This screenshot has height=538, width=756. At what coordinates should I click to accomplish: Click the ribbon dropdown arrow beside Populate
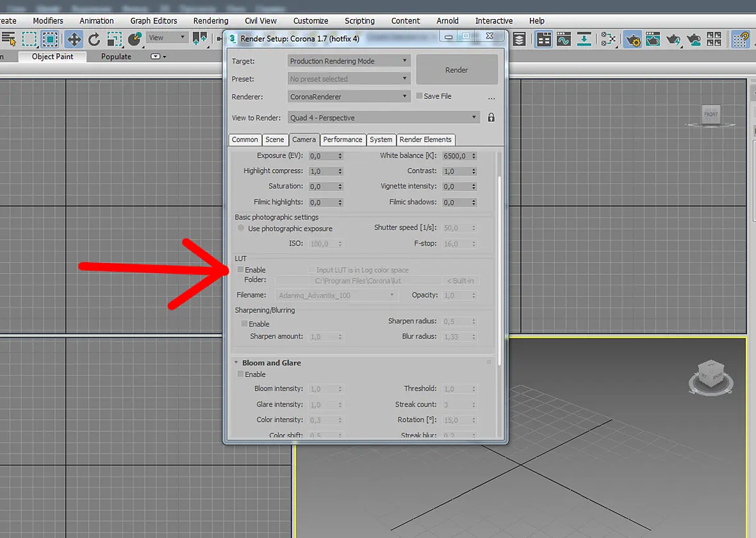point(165,57)
